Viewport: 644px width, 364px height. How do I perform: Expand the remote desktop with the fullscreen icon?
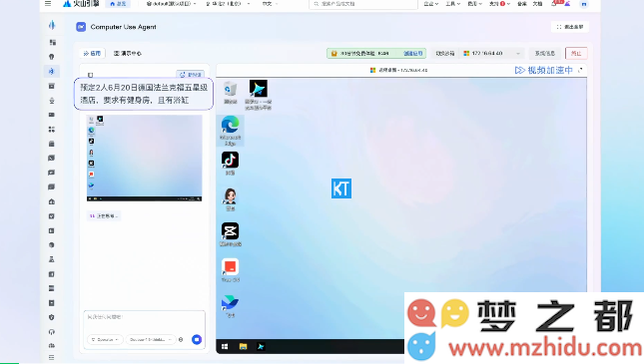point(580,70)
